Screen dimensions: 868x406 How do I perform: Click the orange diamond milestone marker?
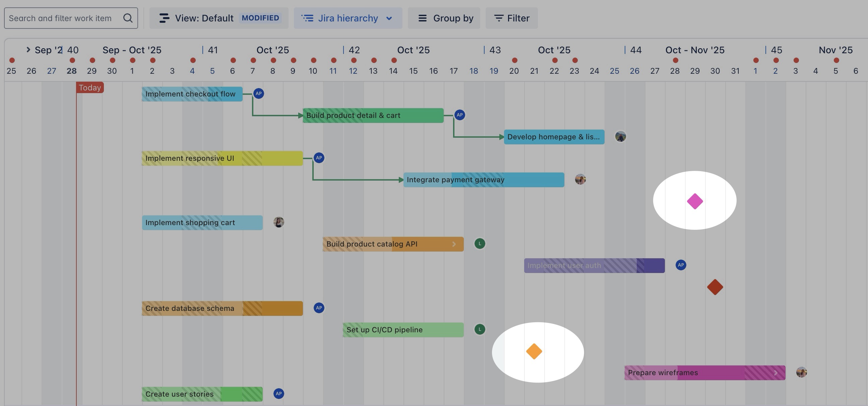click(534, 351)
